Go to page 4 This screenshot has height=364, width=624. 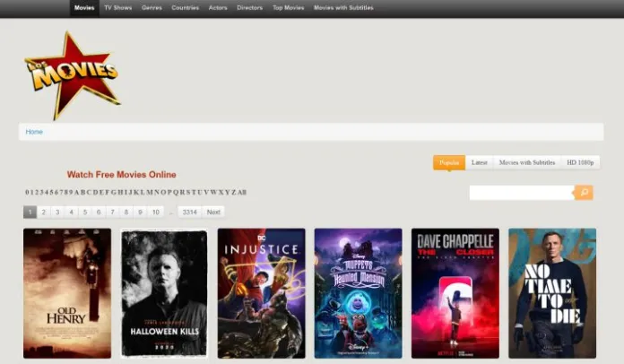[x=71, y=212]
